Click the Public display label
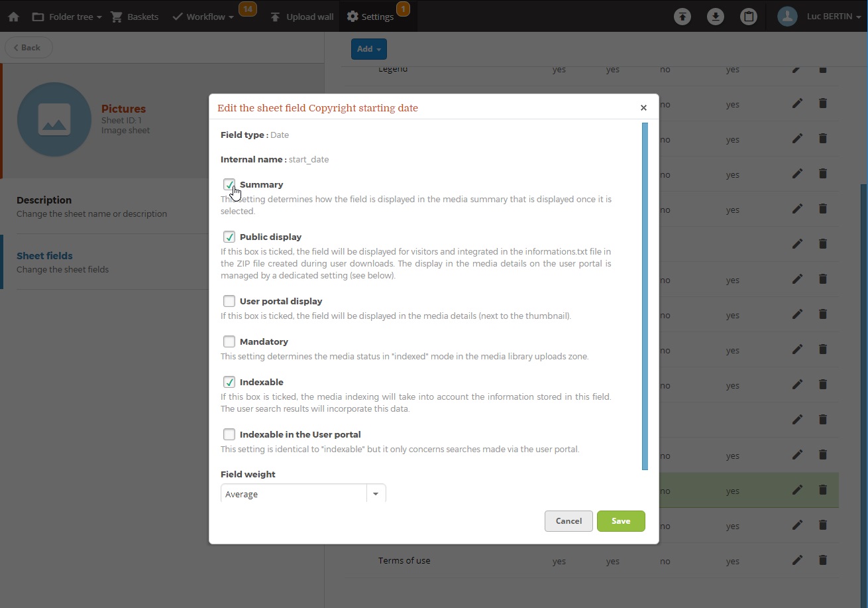 click(x=270, y=237)
